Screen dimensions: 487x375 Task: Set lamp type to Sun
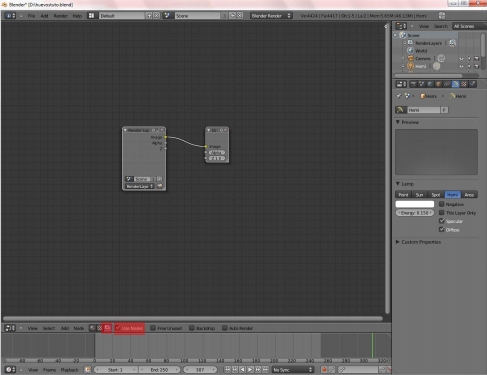(x=419, y=195)
